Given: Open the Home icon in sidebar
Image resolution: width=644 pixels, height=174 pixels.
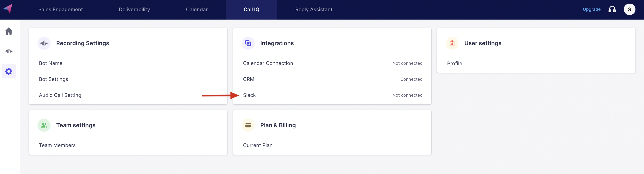Looking at the screenshot, I should (x=9, y=31).
